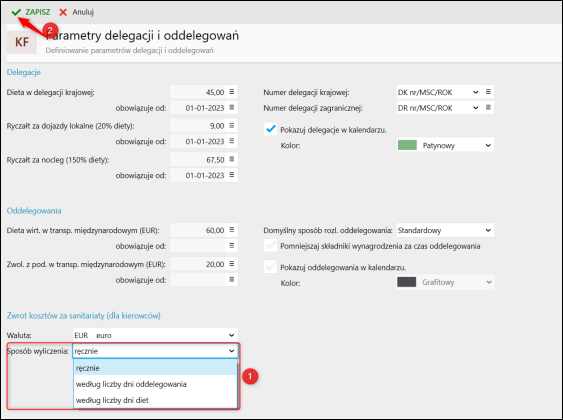The image size is (563, 420).
Task: Expand Domyślny sposób rozl. oddelegowania dropdown
Action: [445, 230]
